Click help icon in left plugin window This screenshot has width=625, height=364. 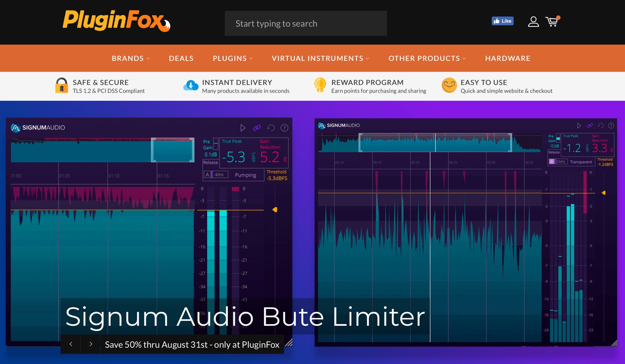click(285, 128)
